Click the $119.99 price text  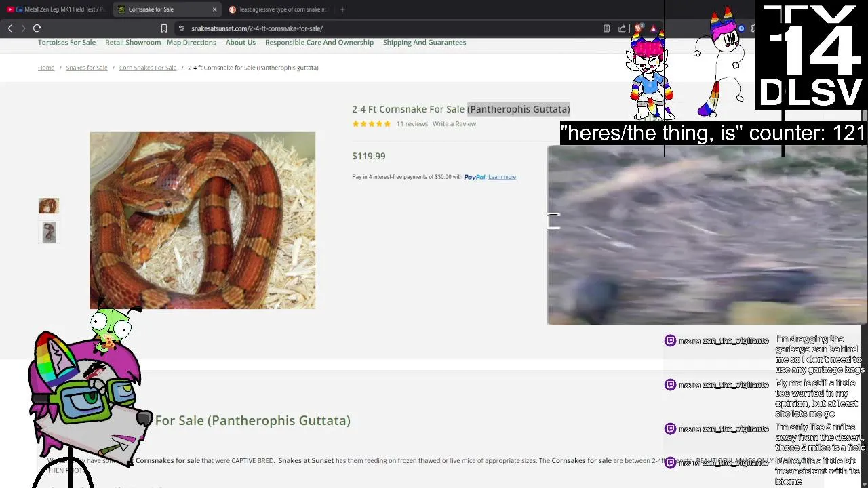click(x=369, y=156)
